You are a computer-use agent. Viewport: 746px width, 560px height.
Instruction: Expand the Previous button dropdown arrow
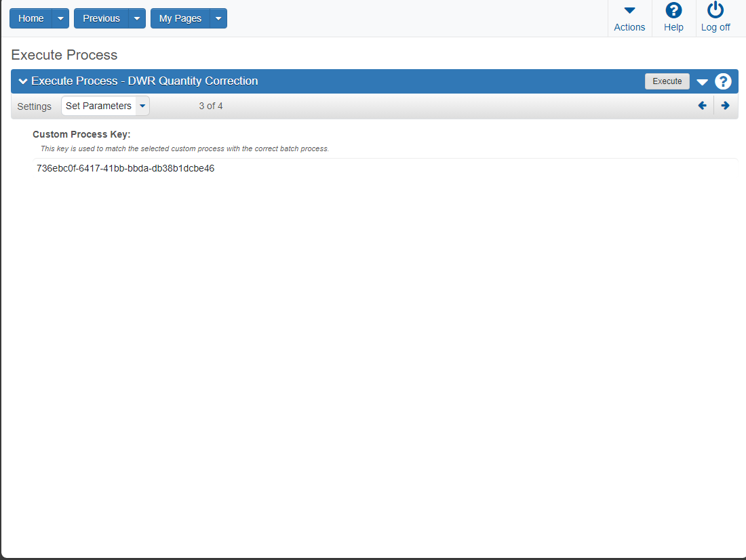click(137, 18)
